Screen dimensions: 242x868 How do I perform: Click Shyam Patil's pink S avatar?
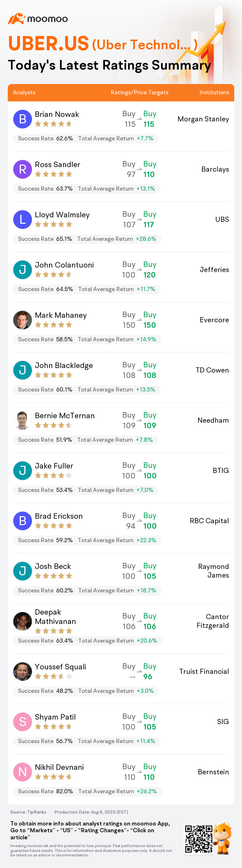[x=22, y=722]
